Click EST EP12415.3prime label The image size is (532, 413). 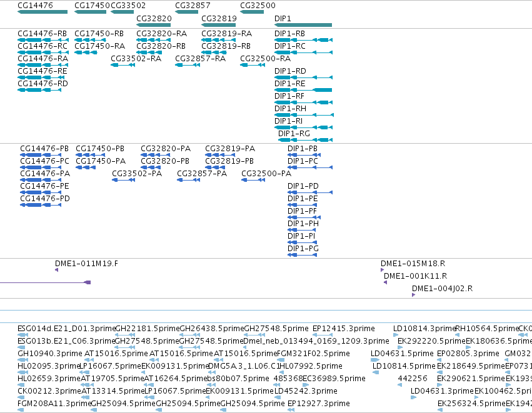(343, 329)
